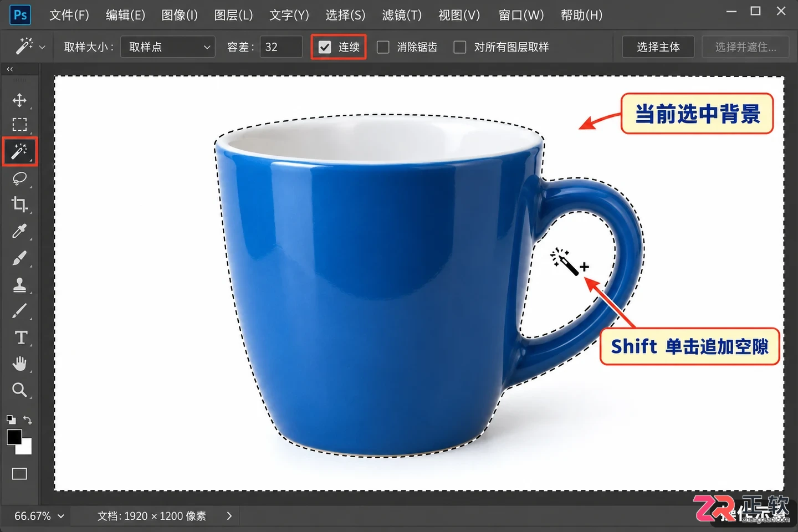Viewport: 798px width, 532px height.
Task: Click the 66.67% zoom level field
Action: [33, 516]
